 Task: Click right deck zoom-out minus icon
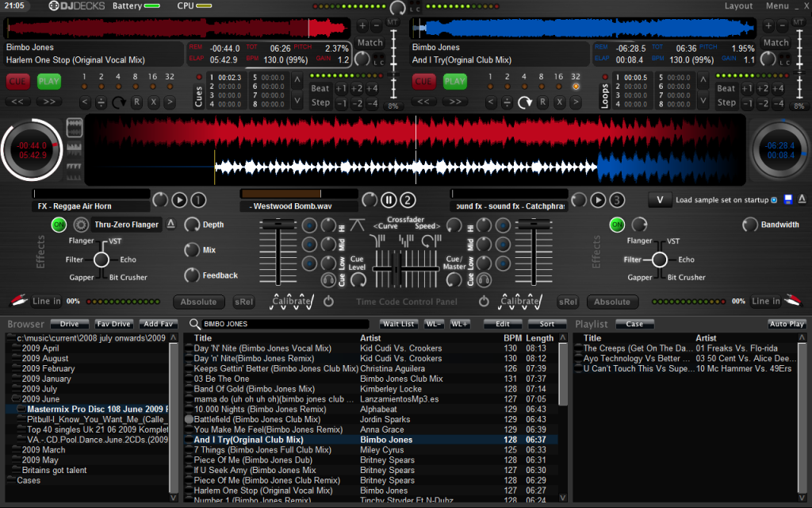click(783, 25)
